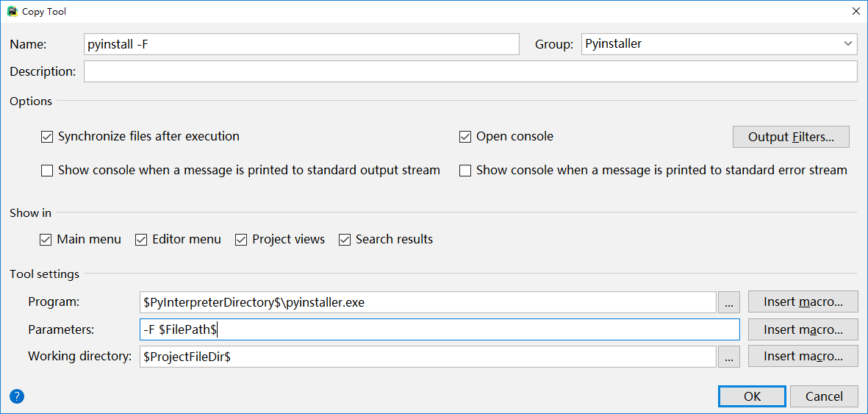Toggle the Main menu checkbox

46,240
